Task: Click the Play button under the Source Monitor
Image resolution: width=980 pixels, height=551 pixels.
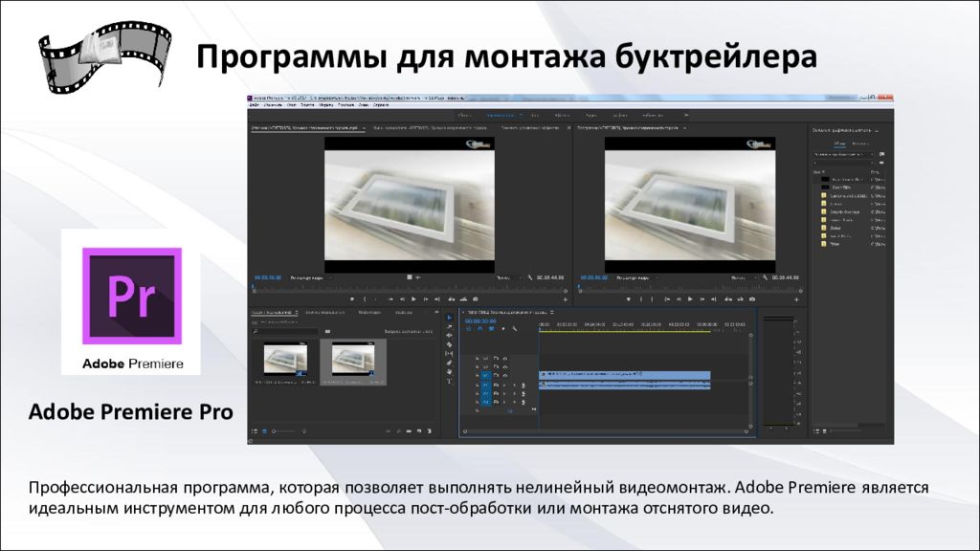Action: tap(413, 298)
